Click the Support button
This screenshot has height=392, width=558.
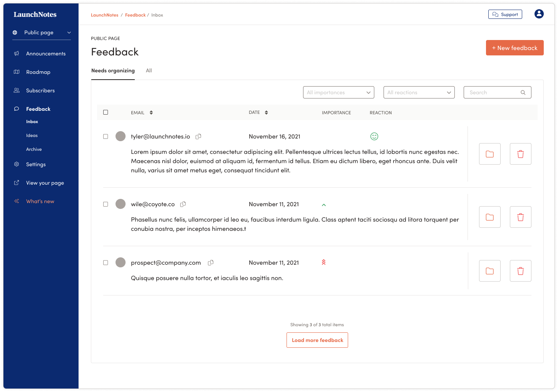pyautogui.click(x=505, y=14)
